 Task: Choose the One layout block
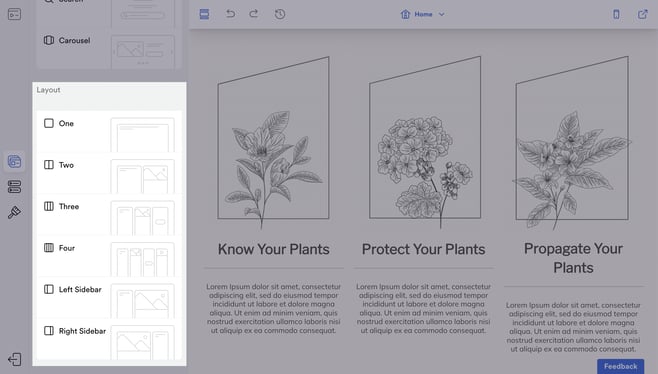[110, 131]
